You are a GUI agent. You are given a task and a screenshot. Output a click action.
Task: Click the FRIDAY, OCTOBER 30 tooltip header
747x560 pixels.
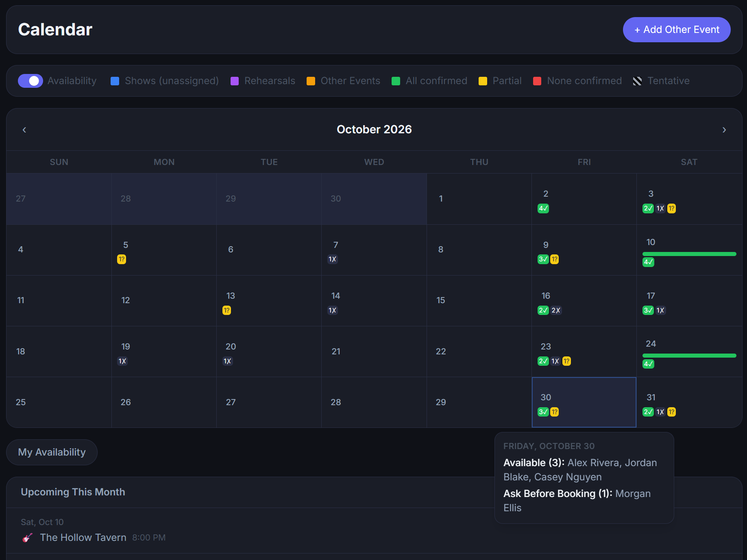coord(549,446)
